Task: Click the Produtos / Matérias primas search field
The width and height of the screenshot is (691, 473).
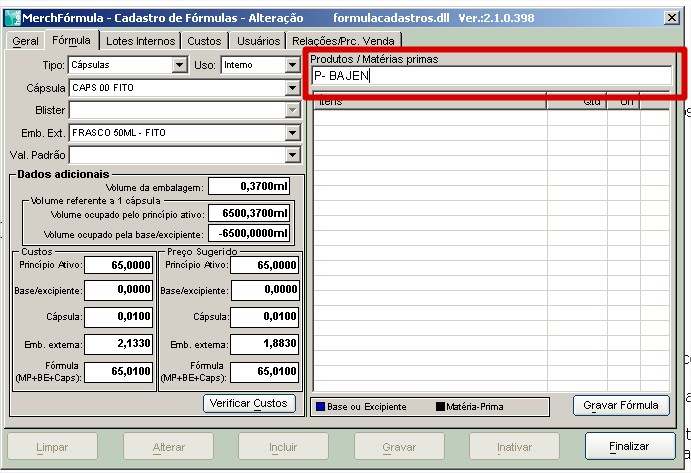Action: (x=490, y=76)
